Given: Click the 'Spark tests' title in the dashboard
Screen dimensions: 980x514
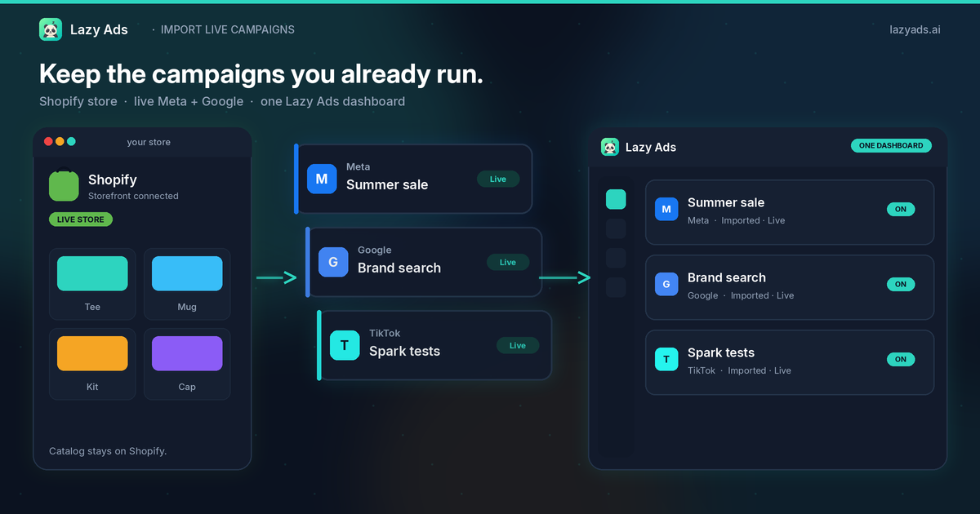Looking at the screenshot, I should [721, 352].
